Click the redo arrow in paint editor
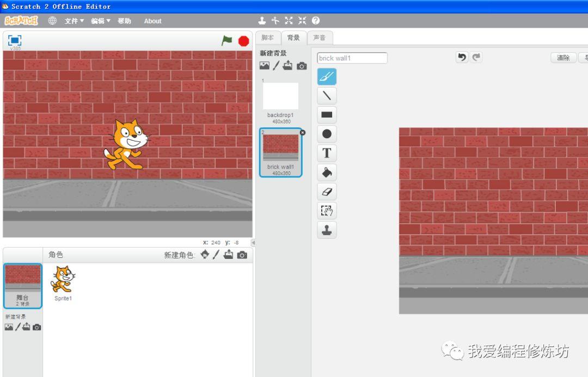 point(476,57)
